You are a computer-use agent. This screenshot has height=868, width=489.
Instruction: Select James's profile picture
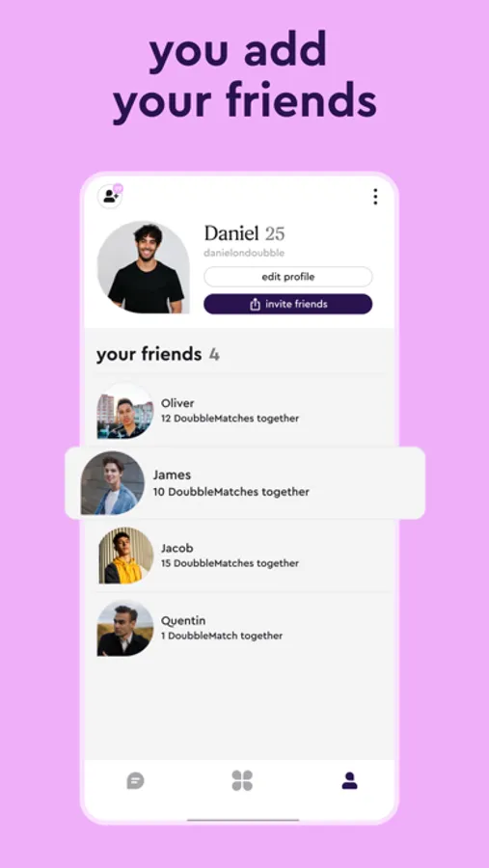tap(113, 483)
